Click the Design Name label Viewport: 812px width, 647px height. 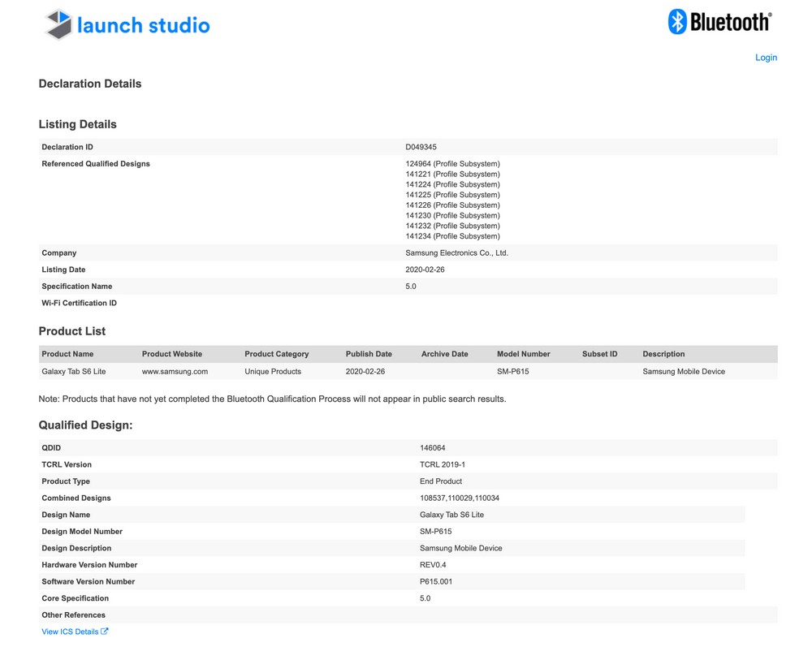66,515
